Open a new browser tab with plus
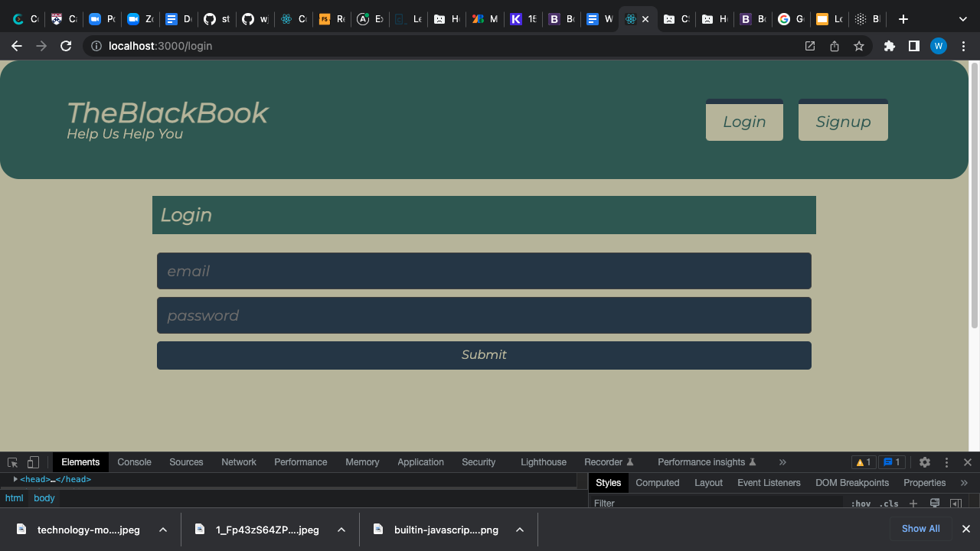Viewport: 980px width, 551px height. point(903,19)
